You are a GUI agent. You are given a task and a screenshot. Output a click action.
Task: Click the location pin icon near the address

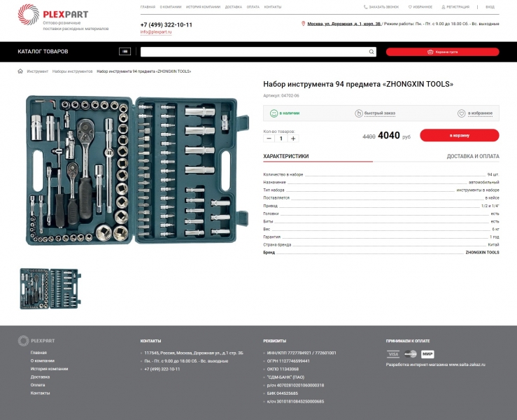point(304,24)
